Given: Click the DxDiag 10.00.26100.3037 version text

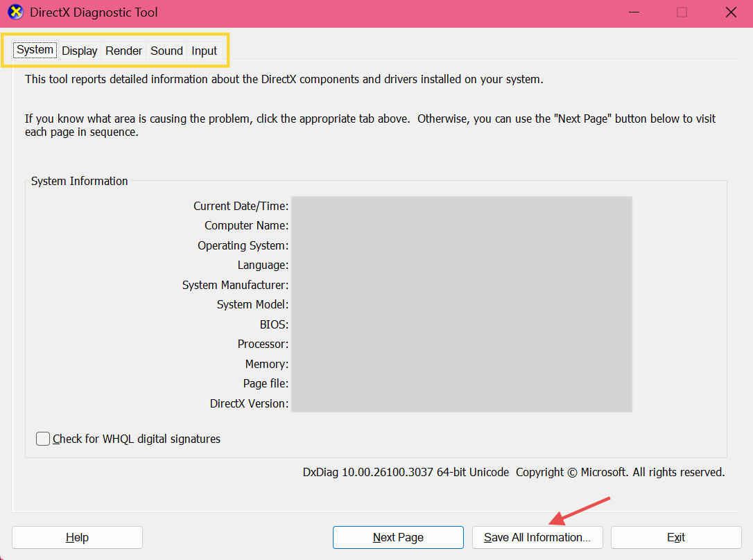Looking at the screenshot, I should click(x=406, y=472).
